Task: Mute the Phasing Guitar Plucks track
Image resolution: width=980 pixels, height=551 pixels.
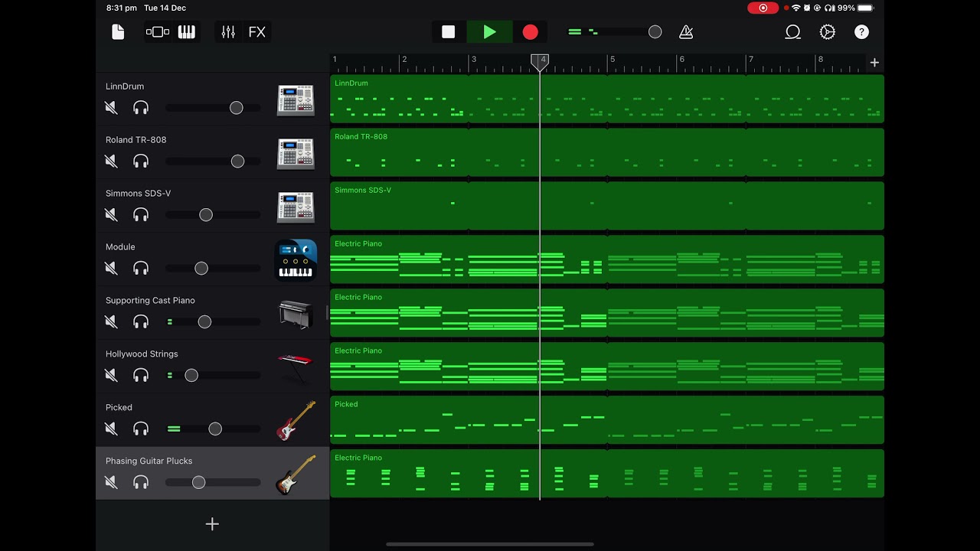Action: [111, 483]
